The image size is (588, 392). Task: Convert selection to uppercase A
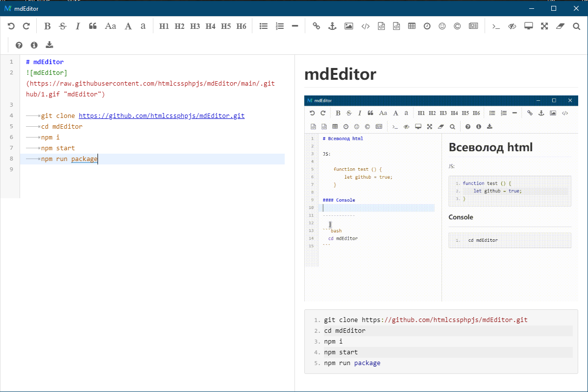point(128,26)
